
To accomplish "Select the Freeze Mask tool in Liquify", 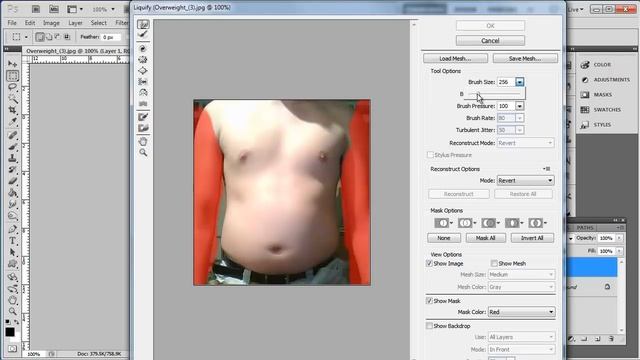I will (x=143, y=117).
